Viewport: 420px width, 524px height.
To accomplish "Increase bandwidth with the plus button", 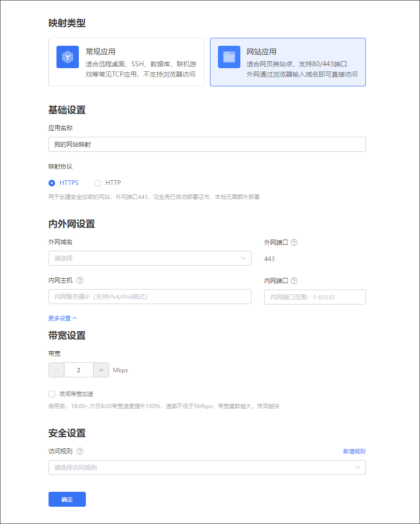I will (x=101, y=370).
